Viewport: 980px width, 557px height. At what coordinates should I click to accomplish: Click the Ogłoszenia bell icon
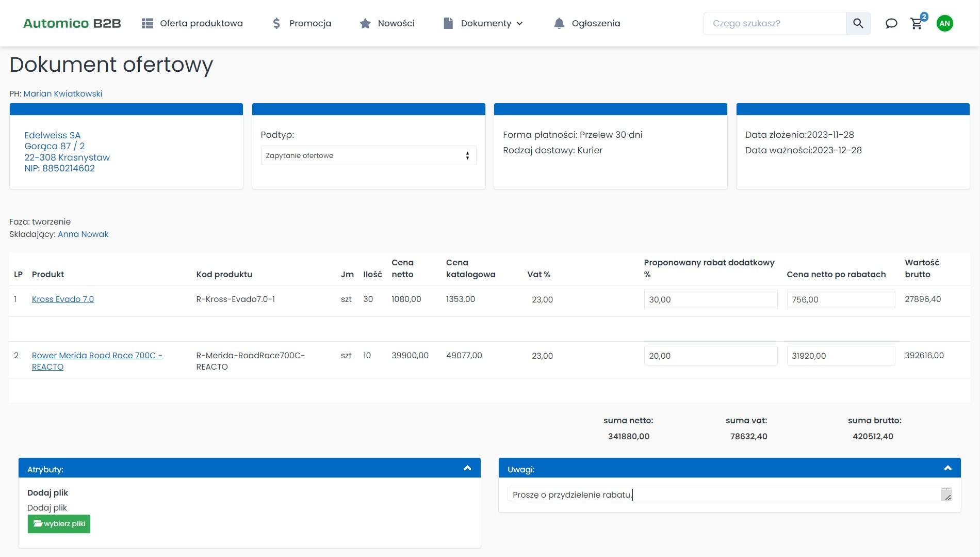pyautogui.click(x=559, y=23)
